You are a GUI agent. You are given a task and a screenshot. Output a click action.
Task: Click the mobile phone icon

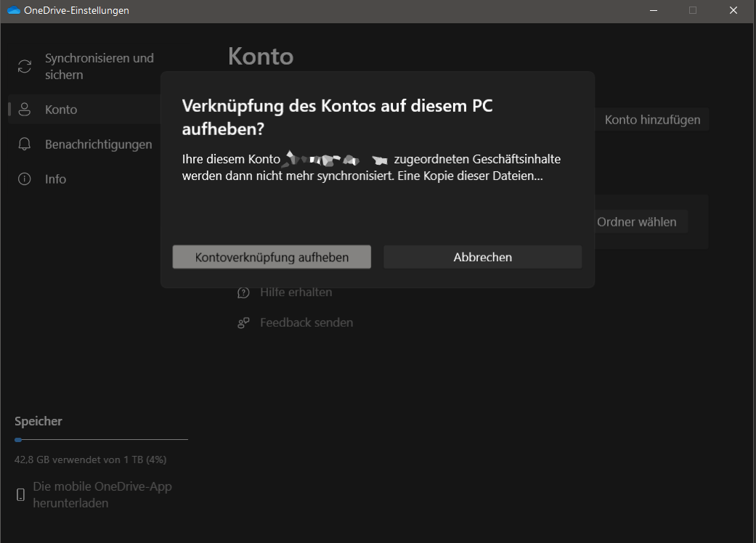21,494
